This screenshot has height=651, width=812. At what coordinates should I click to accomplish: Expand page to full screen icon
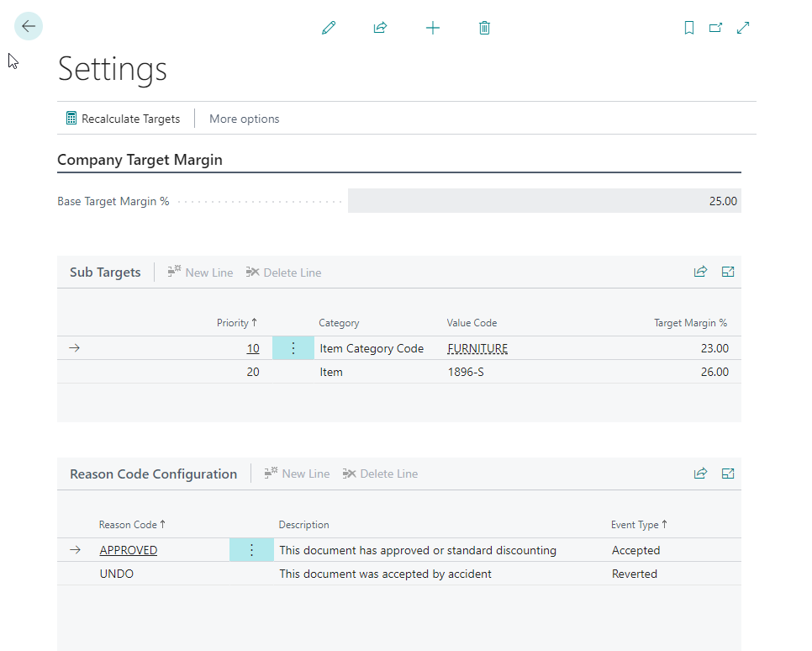pyautogui.click(x=743, y=28)
